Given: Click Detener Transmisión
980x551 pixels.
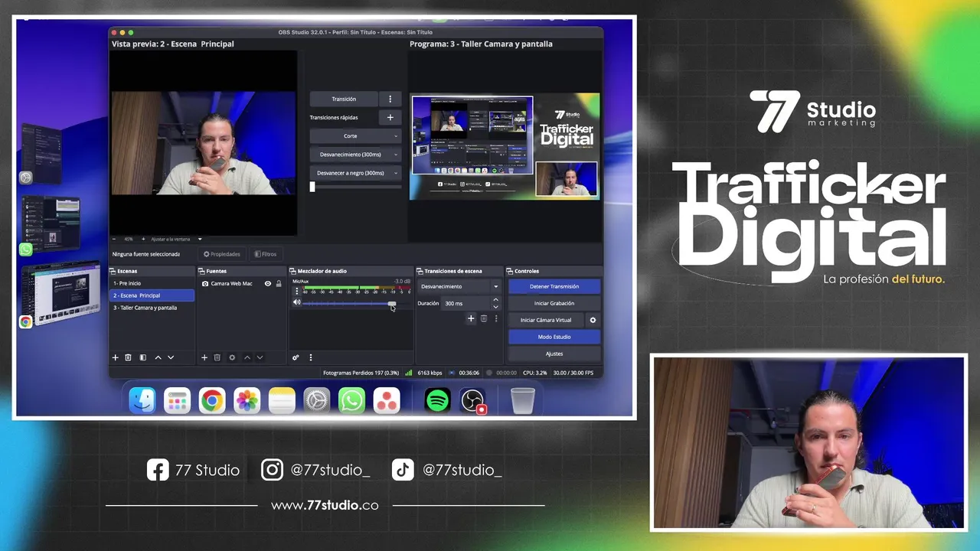Looking at the screenshot, I should point(554,286).
